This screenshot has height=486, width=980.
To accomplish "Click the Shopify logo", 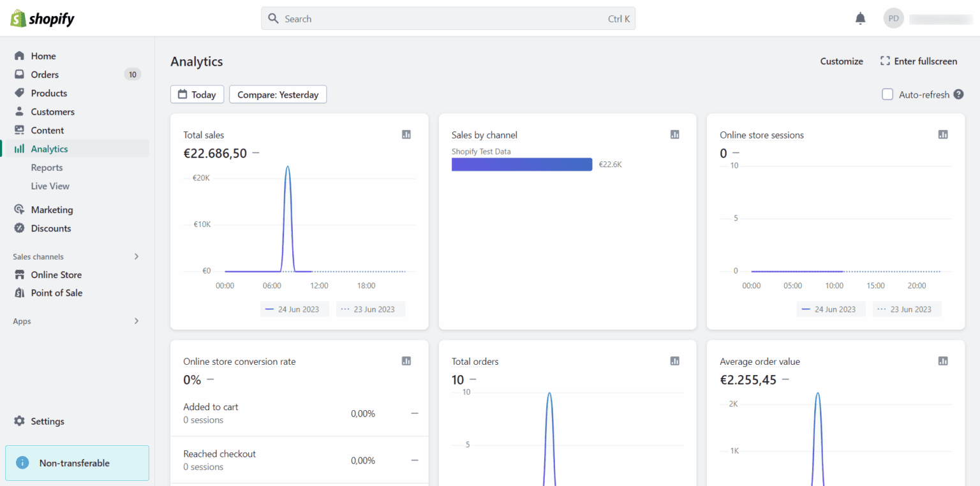I will click(x=42, y=18).
